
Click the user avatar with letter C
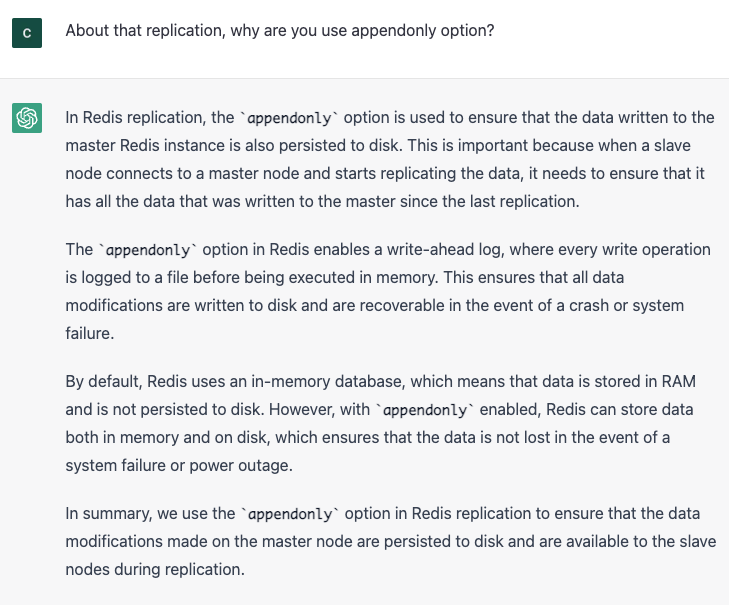coord(27,32)
